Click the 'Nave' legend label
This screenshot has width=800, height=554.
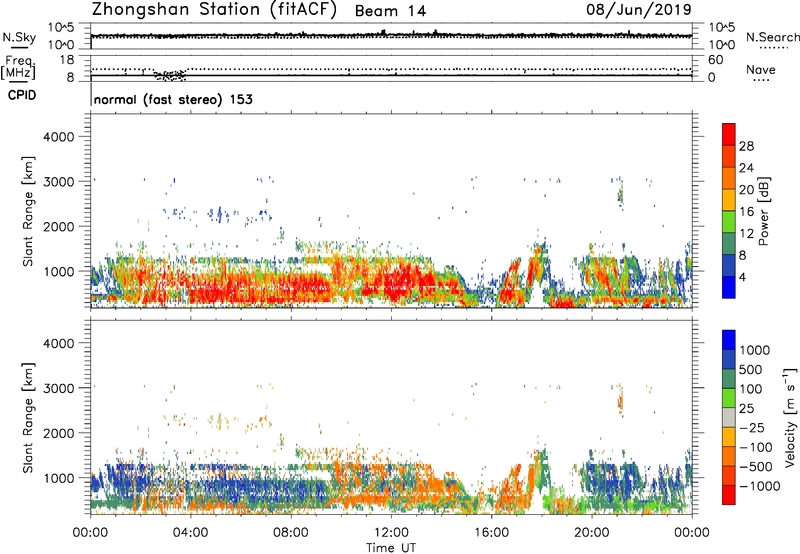(761, 69)
